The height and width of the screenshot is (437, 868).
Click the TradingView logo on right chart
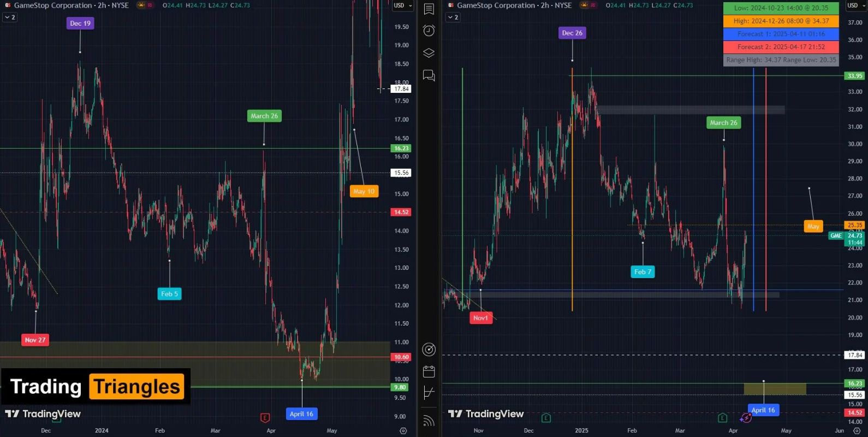click(486, 414)
